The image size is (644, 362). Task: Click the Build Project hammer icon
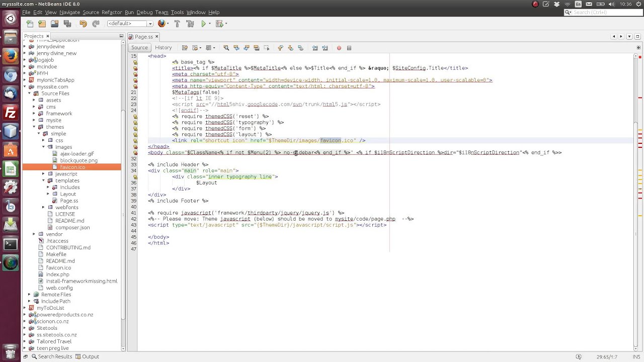tap(177, 24)
